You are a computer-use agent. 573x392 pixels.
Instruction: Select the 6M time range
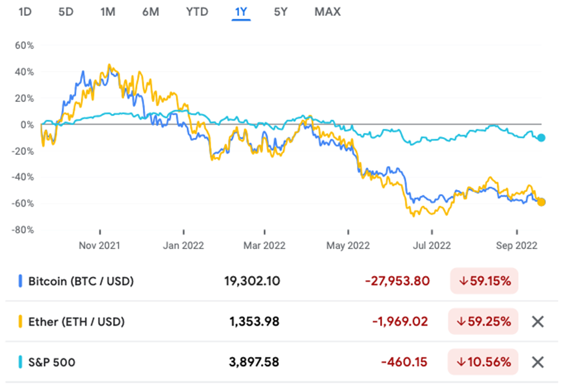pyautogui.click(x=150, y=12)
